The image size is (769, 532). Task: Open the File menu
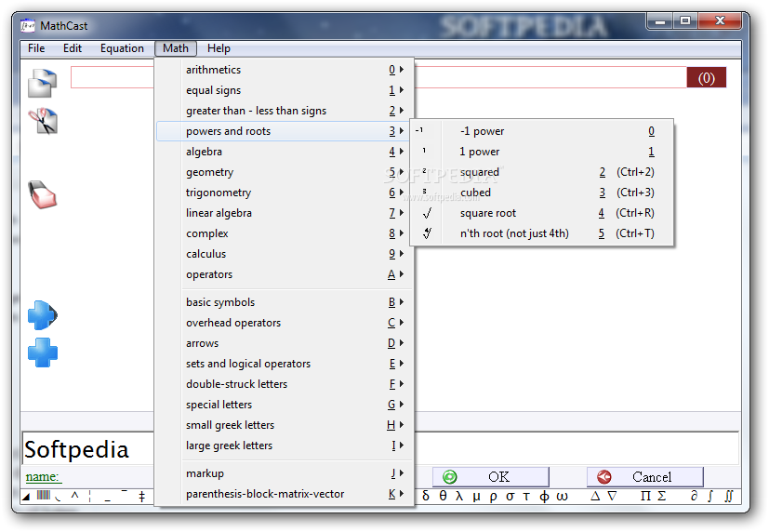click(x=36, y=48)
